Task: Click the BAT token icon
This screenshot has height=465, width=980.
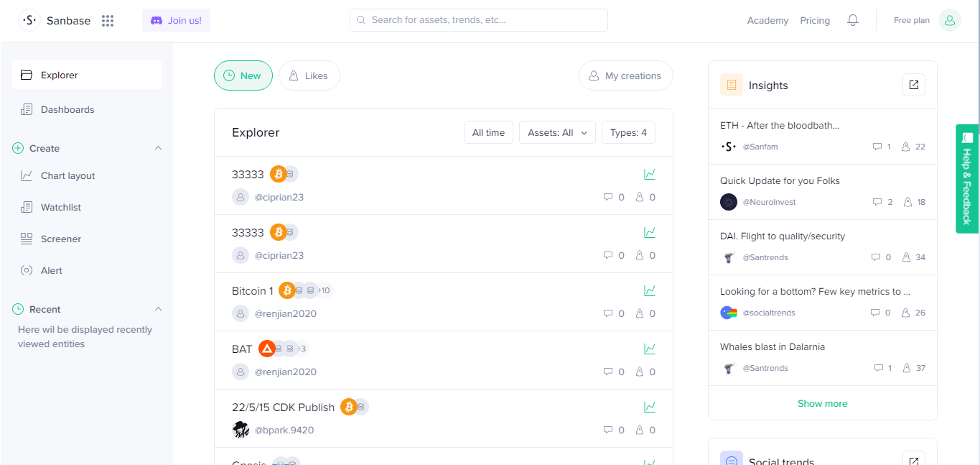Action: 266,349
